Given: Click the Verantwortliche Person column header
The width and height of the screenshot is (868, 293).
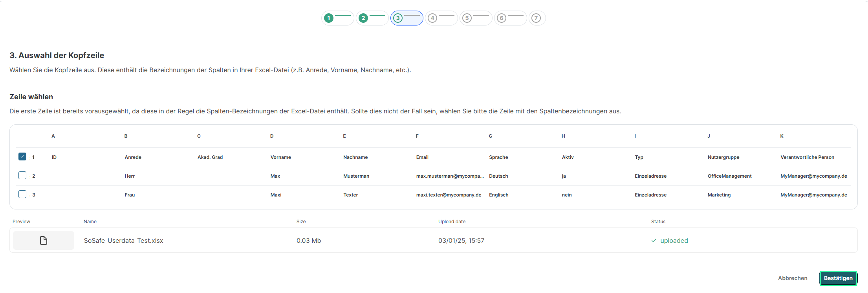Looking at the screenshot, I should coord(807,157).
